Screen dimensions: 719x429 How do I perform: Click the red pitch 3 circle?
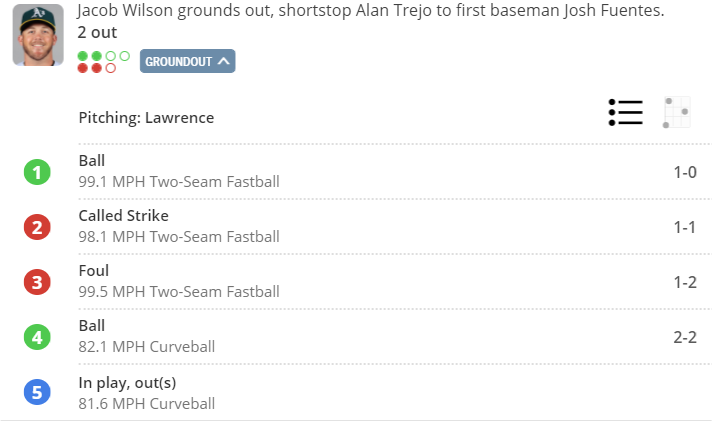pos(37,282)
